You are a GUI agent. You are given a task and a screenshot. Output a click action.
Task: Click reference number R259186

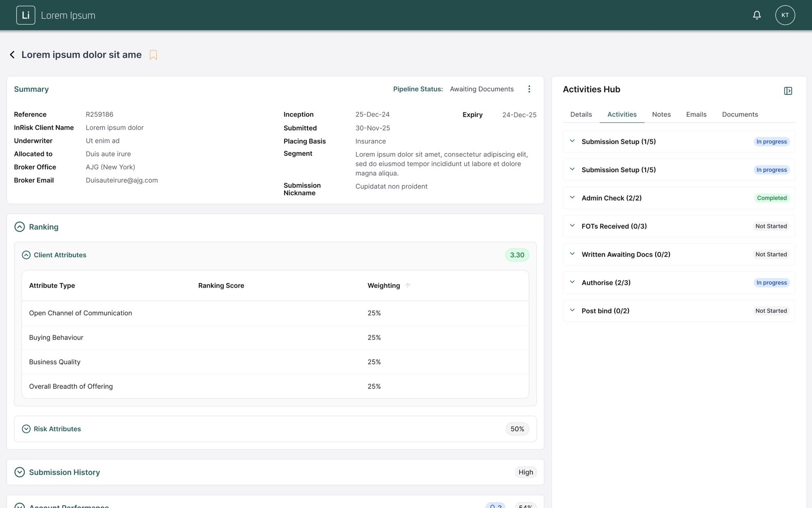99,114
